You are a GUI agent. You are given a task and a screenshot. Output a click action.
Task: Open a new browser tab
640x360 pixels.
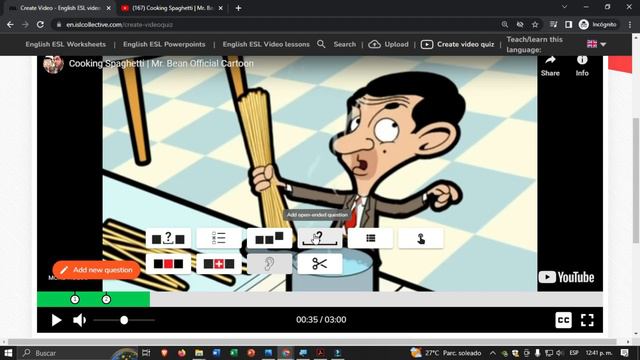tap(238, 8)
